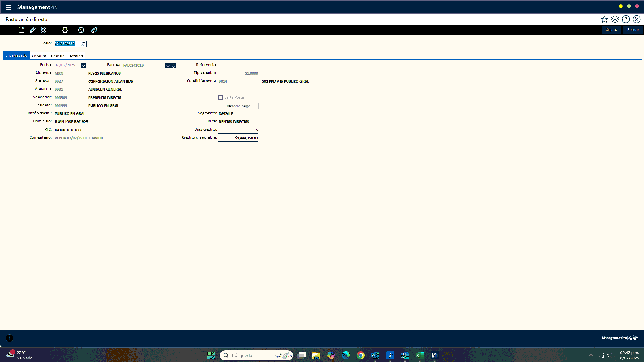Open the Fecha date picker dropdown
644x362 pixels.
click(x=83, y=66)
